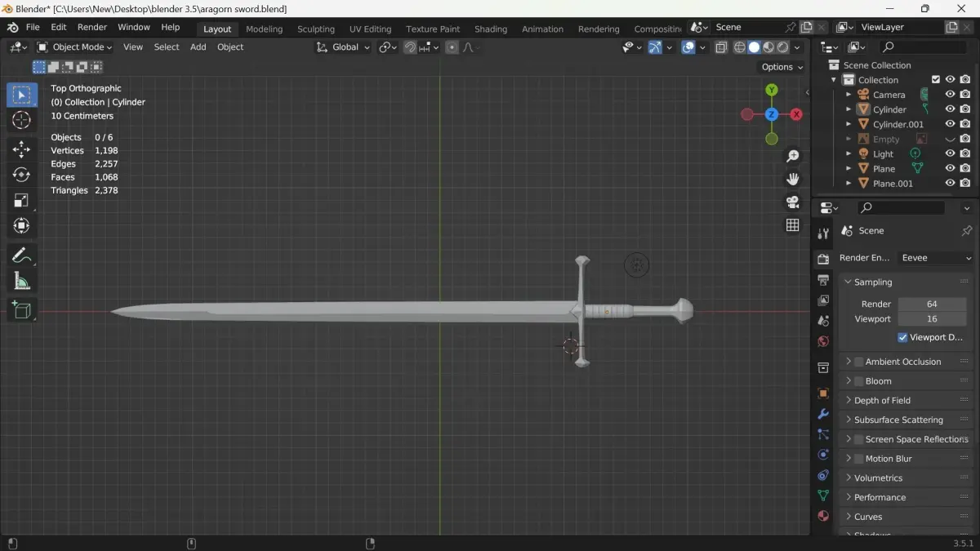Select the Add Cube tool

pyautogui.click(x=22, y=309)
